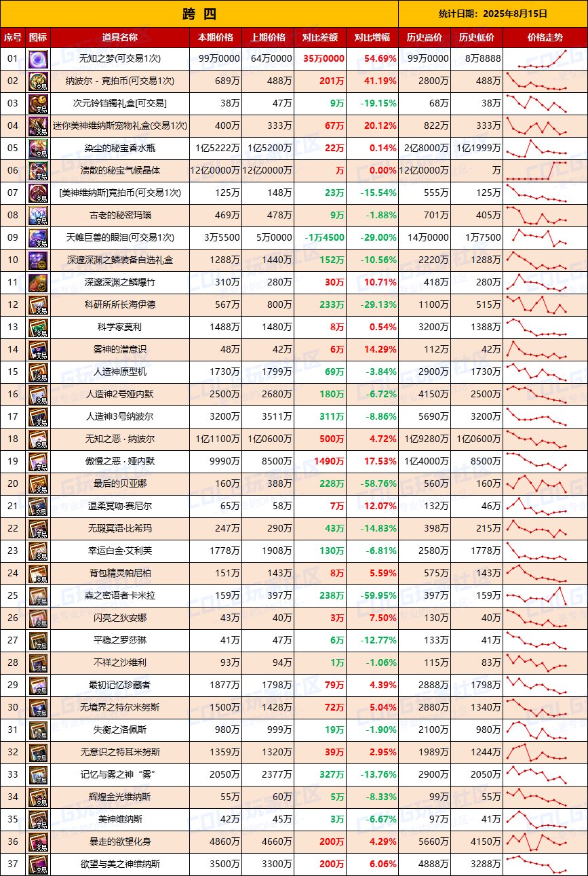Click the 深邃深渊之鳞爆竹 icon in row 11
Screen dimensions: 588x876
point(38,283)
